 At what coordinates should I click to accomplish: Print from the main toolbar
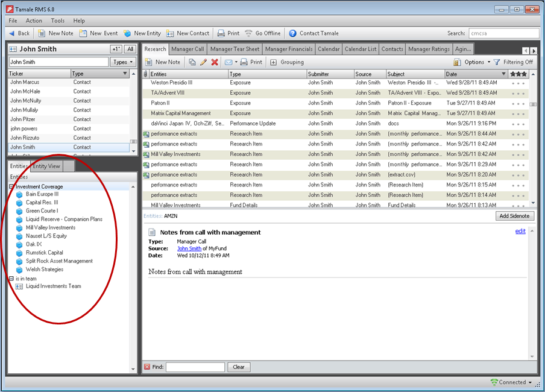point(228,33)
